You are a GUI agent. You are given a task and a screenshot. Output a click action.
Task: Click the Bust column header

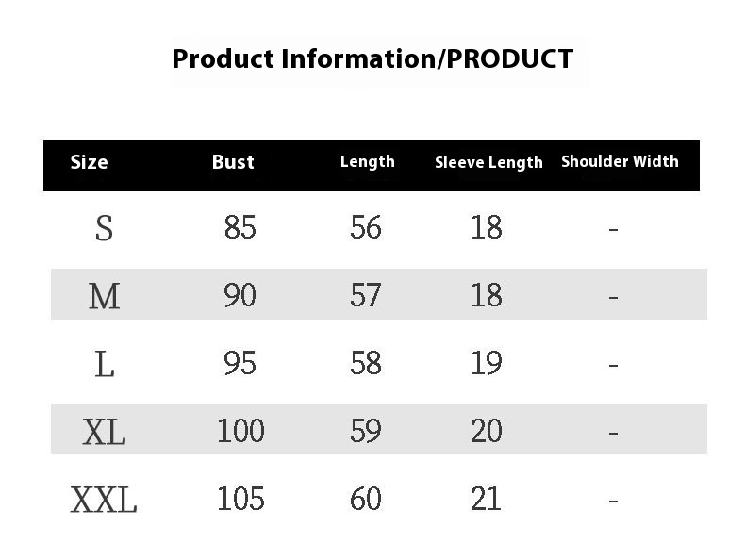[233, 162]
